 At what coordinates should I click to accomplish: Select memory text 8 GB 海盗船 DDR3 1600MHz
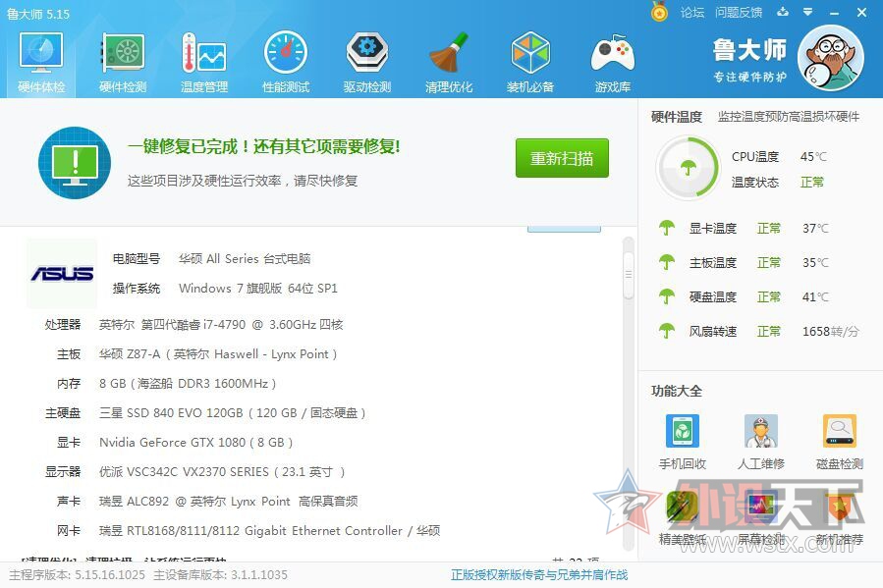(x=188, y=383)
